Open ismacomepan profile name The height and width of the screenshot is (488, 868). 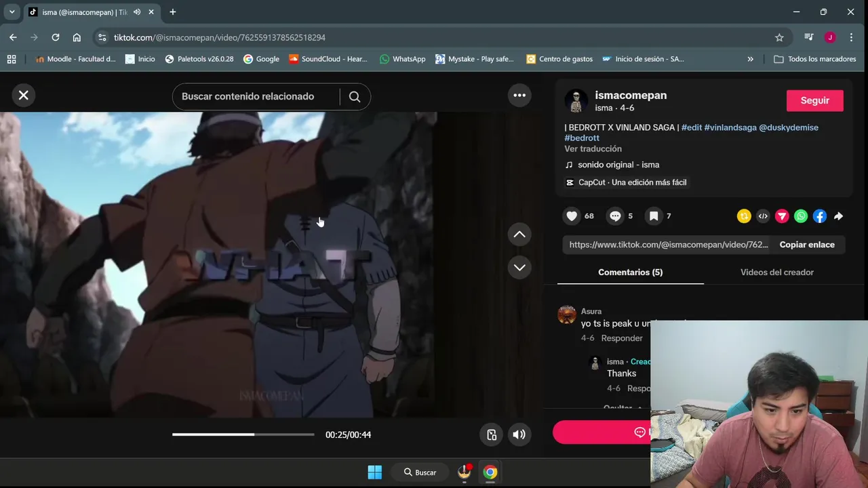pos(631,96)
